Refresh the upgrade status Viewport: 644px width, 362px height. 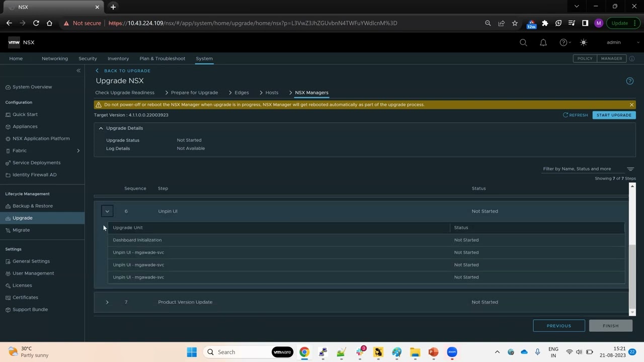point(575,115)
